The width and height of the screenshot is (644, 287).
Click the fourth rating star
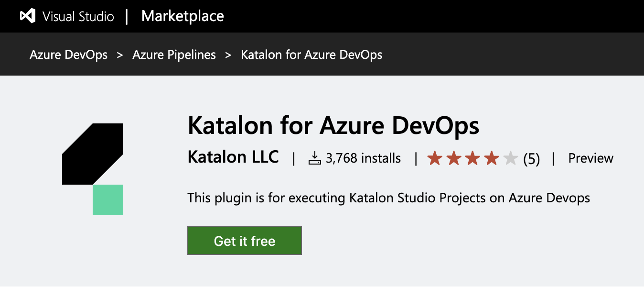click(492, 158)
